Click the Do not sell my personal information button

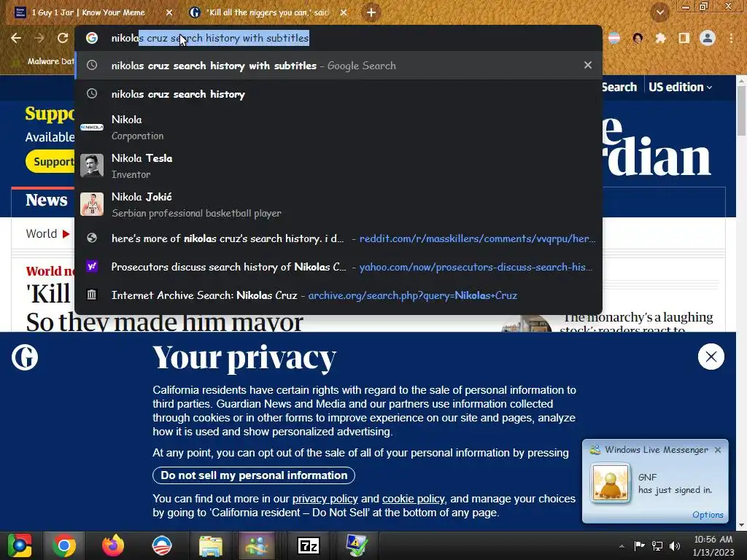tap(253, 475)
